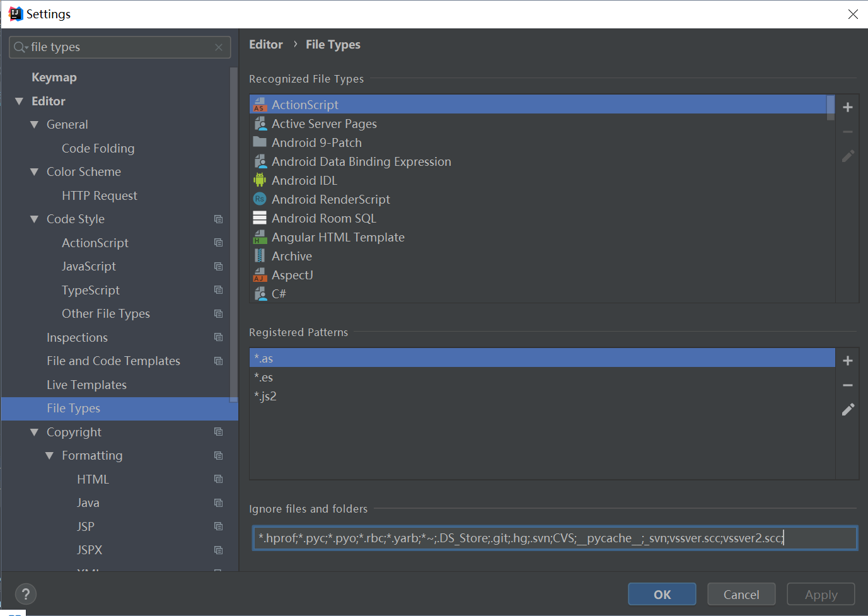
Task: Close the Settings dialog window
Action: coord(853,14)
